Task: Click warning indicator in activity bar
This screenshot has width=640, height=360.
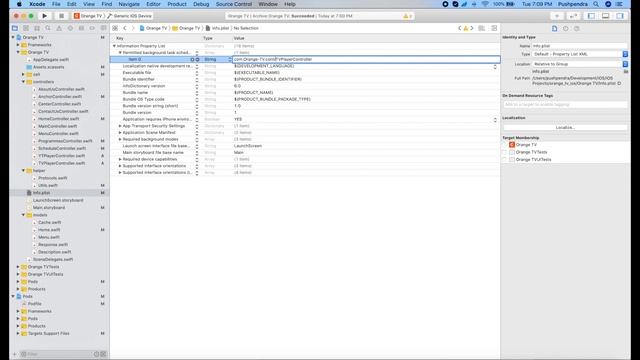Action: tap(407, 16)
